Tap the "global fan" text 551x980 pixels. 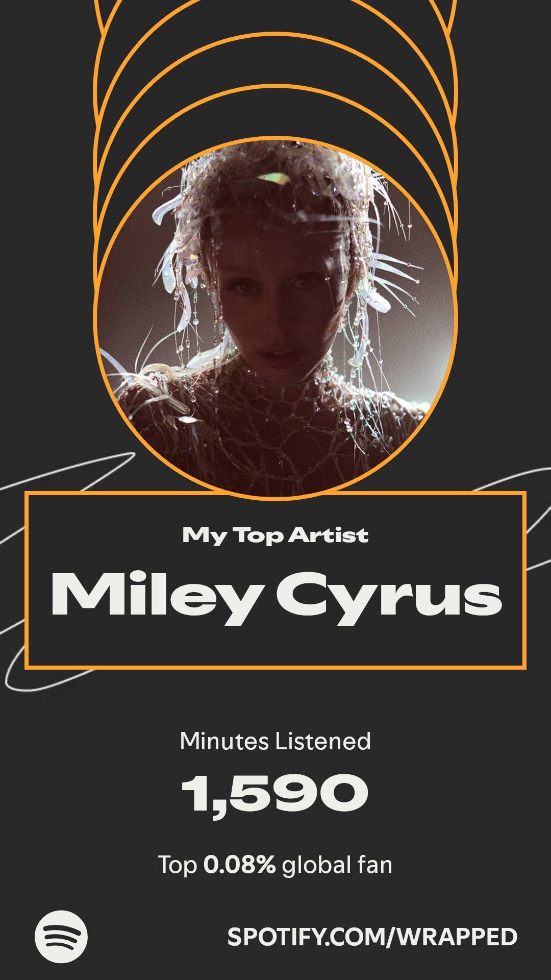coord(337,865)
